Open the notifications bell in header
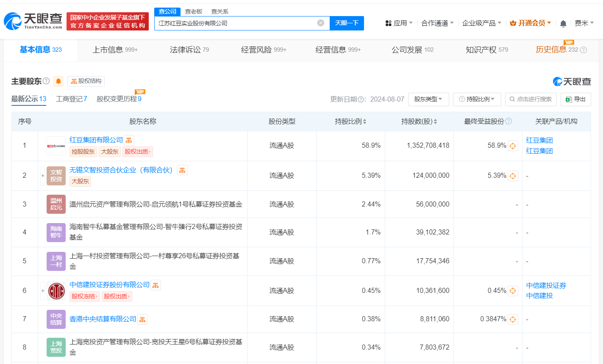This screenshot has width=603, height=364. [563, 24]
